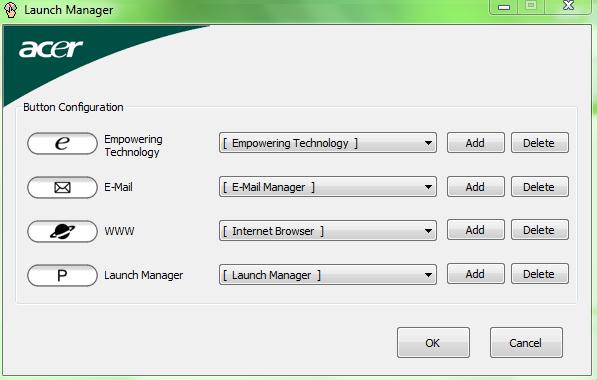Delete the E-Mail key assignment
597x380 pixels.
point(540,187)
